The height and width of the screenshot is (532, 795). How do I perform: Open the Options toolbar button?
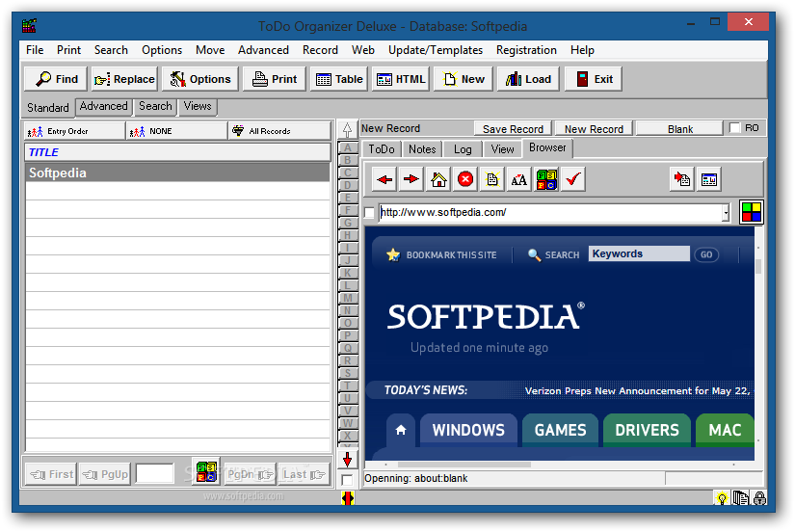coord(199,79)
